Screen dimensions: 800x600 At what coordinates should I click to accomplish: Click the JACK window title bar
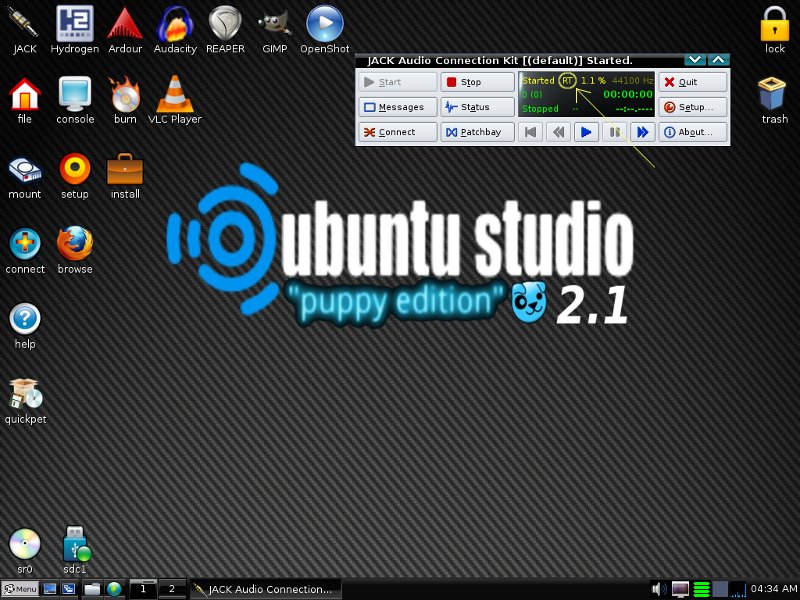520,60
